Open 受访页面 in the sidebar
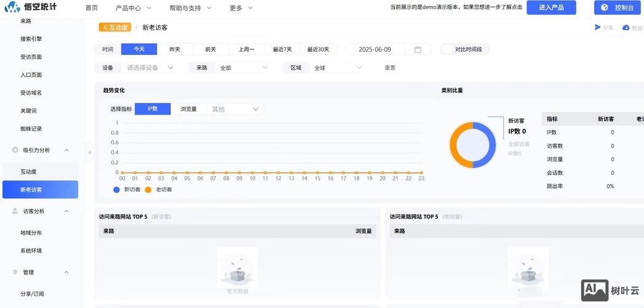This screenshot has height=308, width=644. click(31, 57)
